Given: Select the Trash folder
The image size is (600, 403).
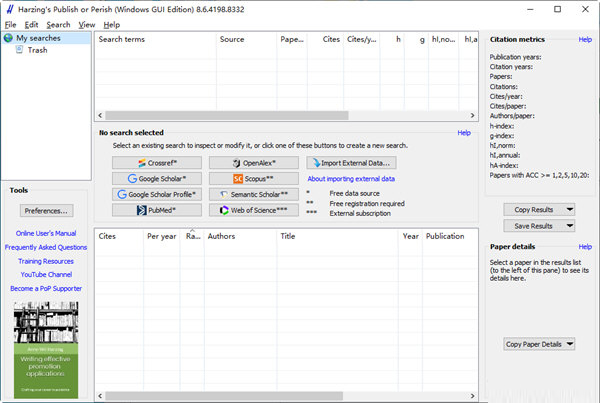Looking at the screenshot, I should [x=37, y=50].
